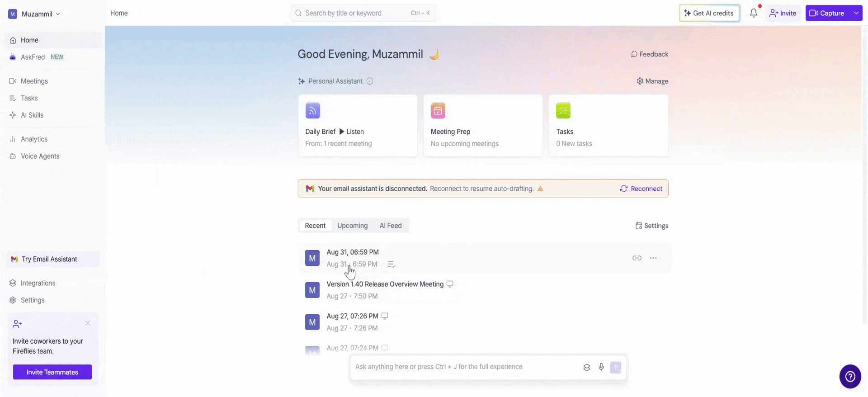Click the Personal Assistant info icon
The image size is (868, 397).
coord(370,81)
